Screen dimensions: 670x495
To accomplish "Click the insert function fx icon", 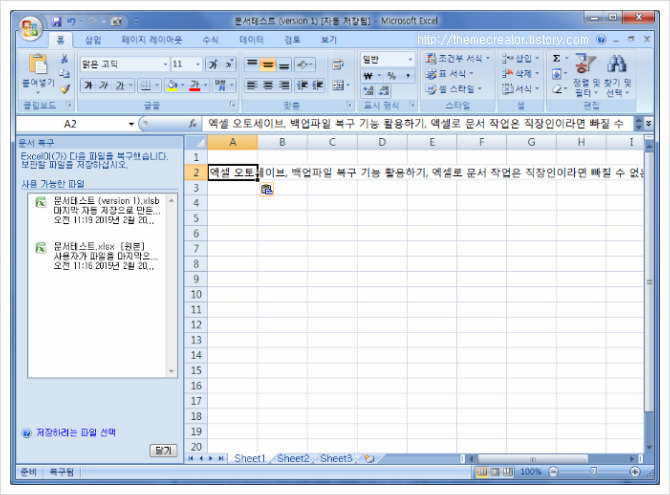I will (193, 124).
